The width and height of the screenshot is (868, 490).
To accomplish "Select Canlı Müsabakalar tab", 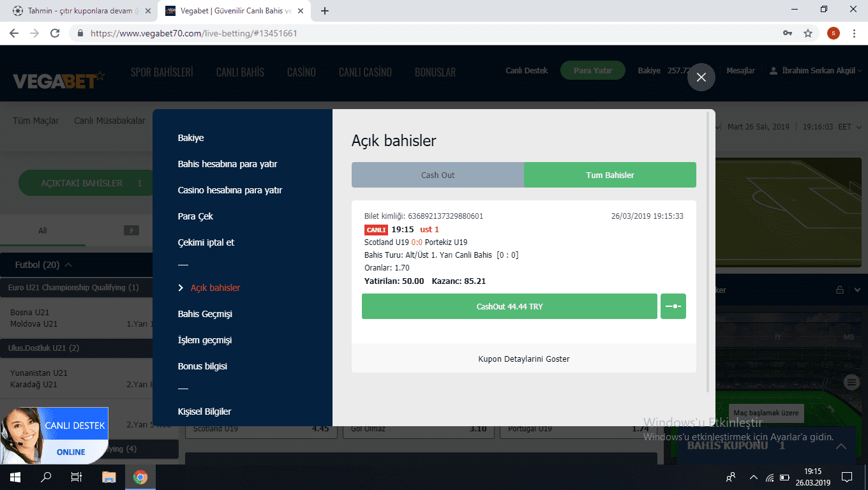I will [110, 121].
